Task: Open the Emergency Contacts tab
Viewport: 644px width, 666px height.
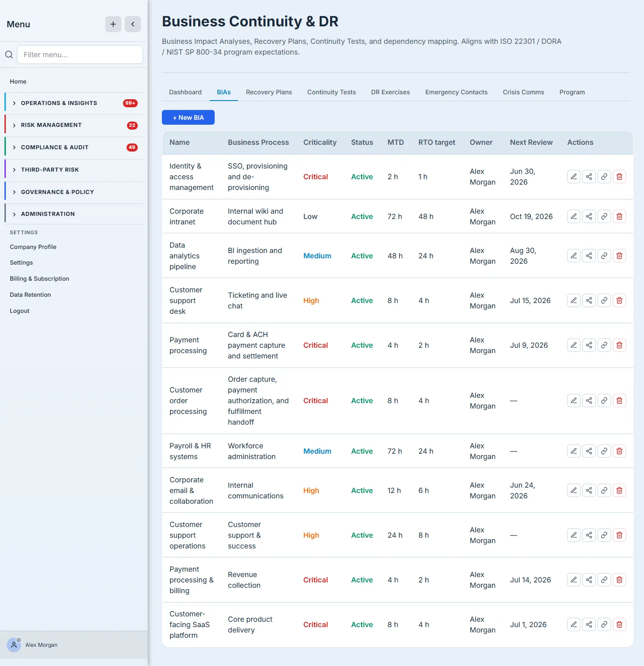Action: (x=456, y=92)
